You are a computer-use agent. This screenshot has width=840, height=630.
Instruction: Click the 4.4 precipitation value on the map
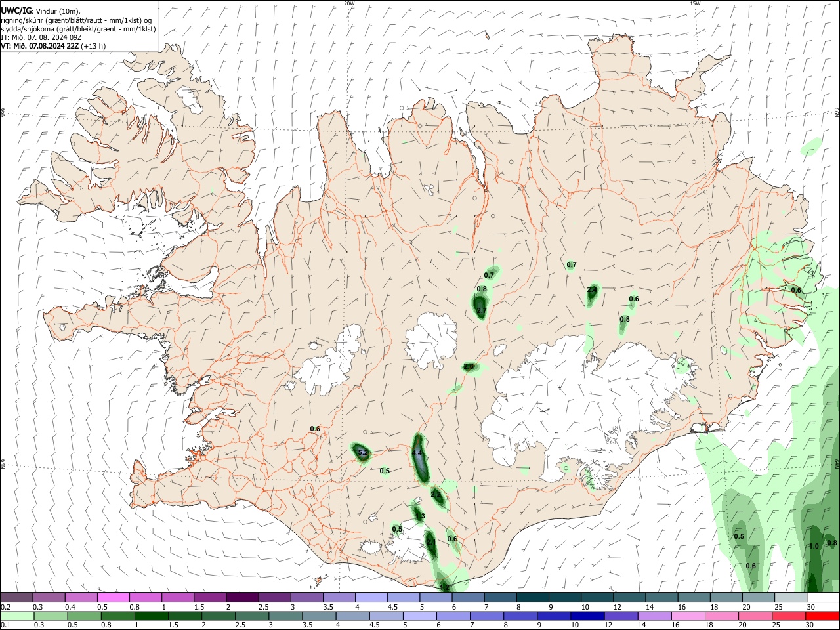tap(417, 453)
